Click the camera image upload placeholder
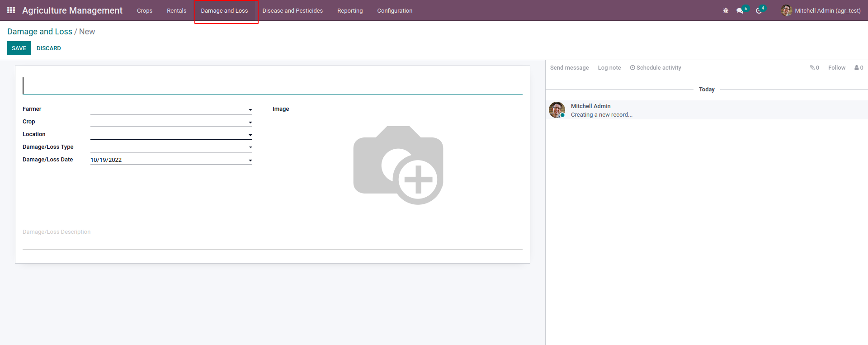 398,165
